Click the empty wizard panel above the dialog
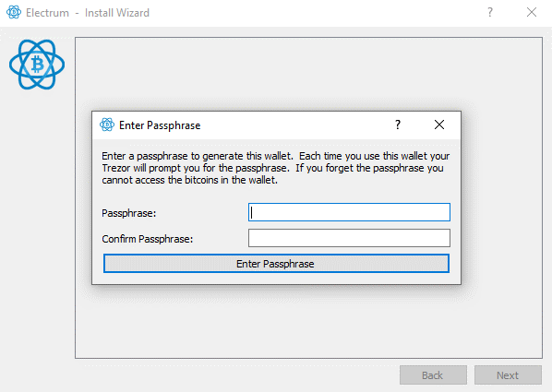The height and width of the screenshot is (392, 552). [x=308, y=74]
